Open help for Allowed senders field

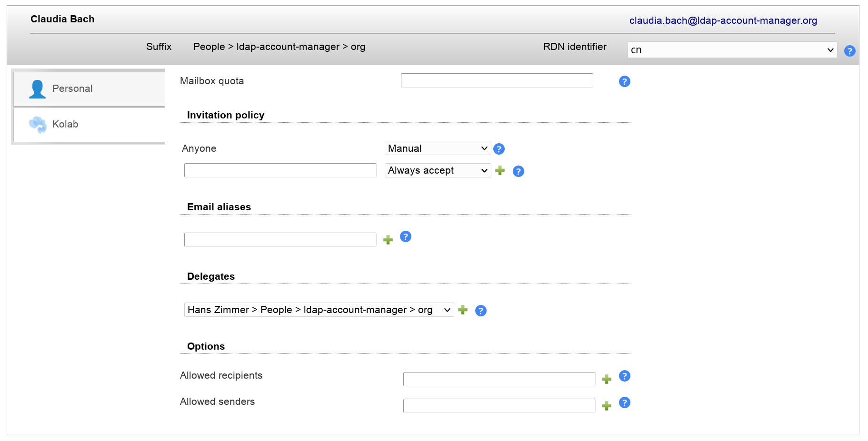coord(624,402)
